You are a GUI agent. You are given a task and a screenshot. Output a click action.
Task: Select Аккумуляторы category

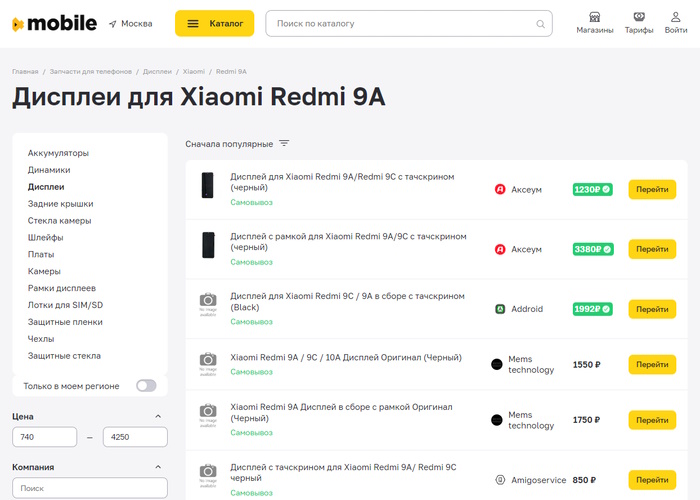coord(58,153)
